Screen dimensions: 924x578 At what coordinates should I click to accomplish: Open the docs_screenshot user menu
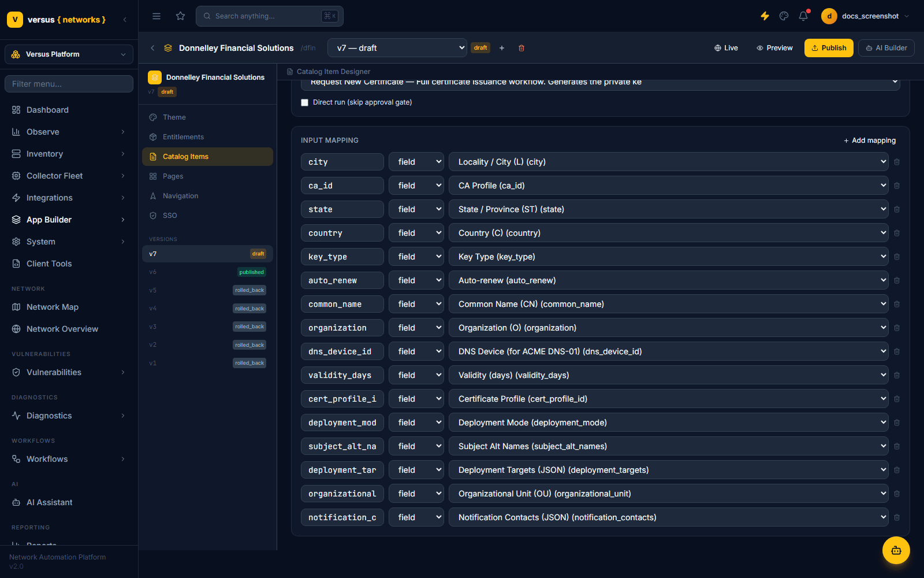pyautogui.click(x=866, y=16)
